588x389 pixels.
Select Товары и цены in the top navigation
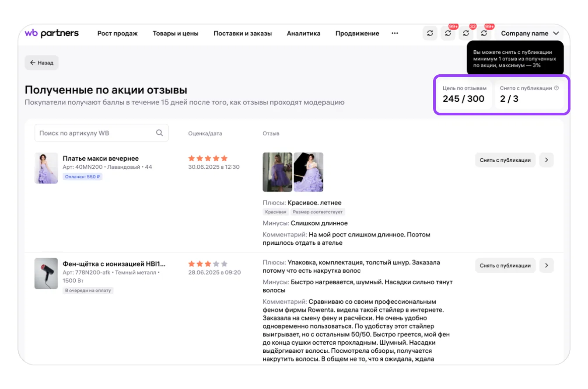coord(175,33)
